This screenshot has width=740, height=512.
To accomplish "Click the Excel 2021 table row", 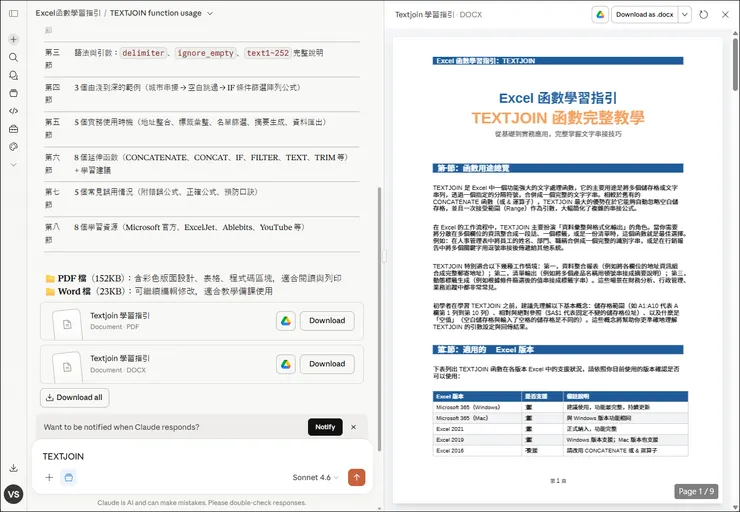I will (560, 429).
